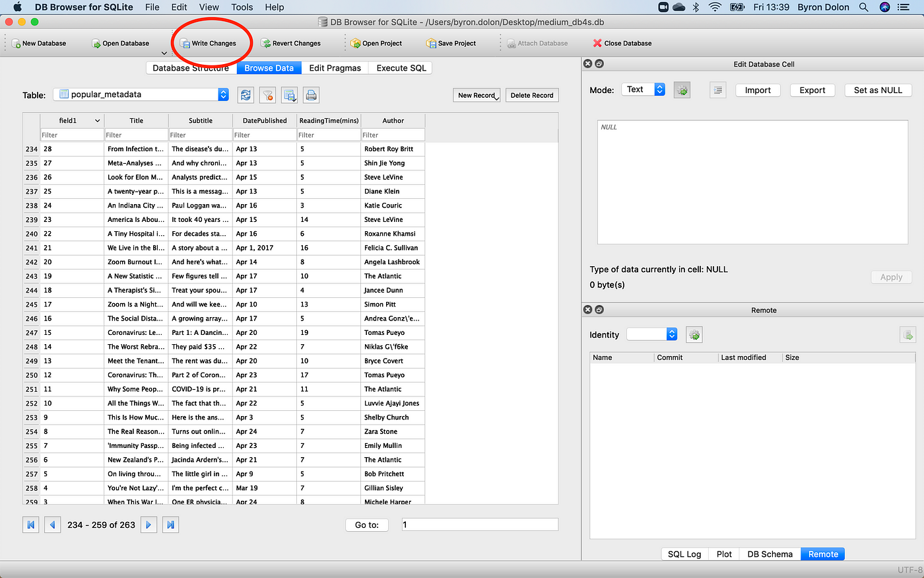Click the save table as icon
The height and width of the screenshot is (578, 924).
tap(290, 95)
